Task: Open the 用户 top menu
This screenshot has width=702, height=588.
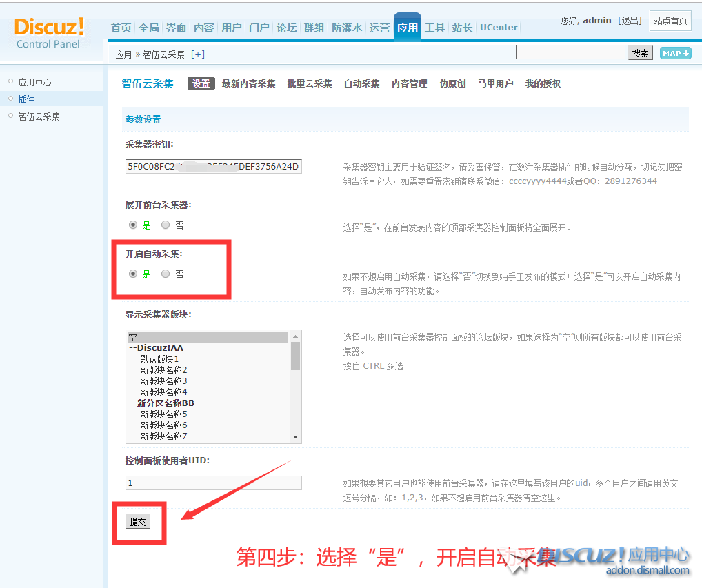Action: point(232,28)
